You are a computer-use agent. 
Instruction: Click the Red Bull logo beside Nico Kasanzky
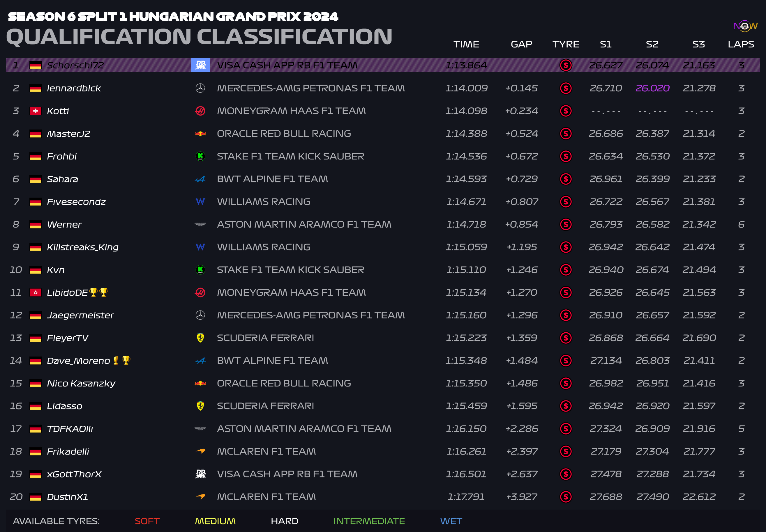tap(200, 383)
